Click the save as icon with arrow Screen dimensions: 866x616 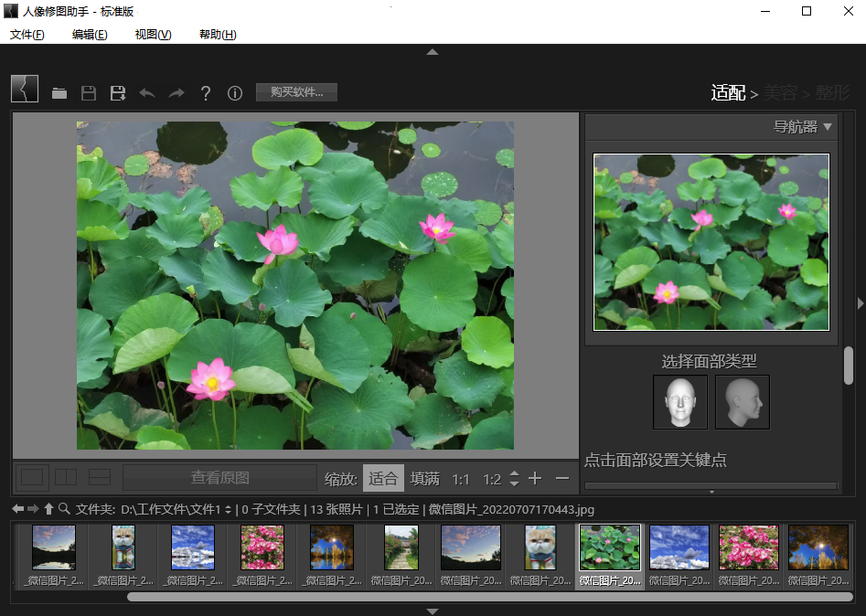tap(118, 93)
